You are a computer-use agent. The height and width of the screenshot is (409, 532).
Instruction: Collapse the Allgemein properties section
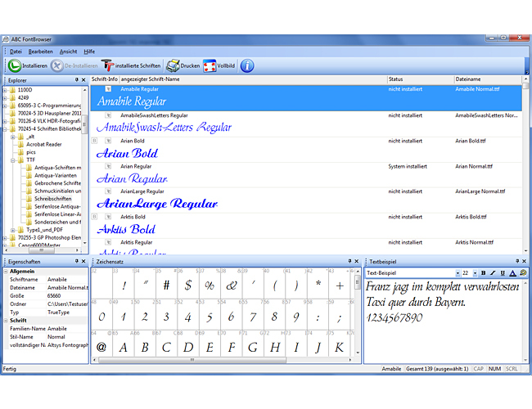tap(5, 271)
